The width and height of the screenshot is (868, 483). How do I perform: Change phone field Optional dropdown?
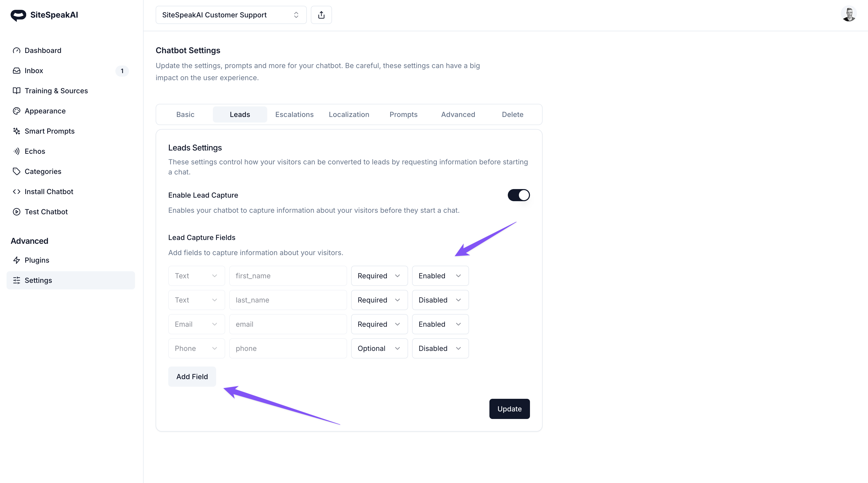point(379,348)
